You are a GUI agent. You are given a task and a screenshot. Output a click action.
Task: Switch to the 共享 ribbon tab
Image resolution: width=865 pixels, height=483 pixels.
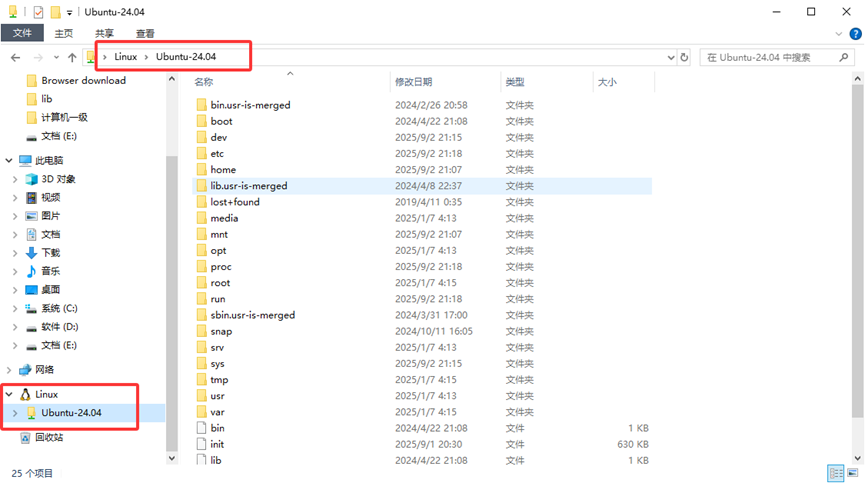tap(104, 33)
